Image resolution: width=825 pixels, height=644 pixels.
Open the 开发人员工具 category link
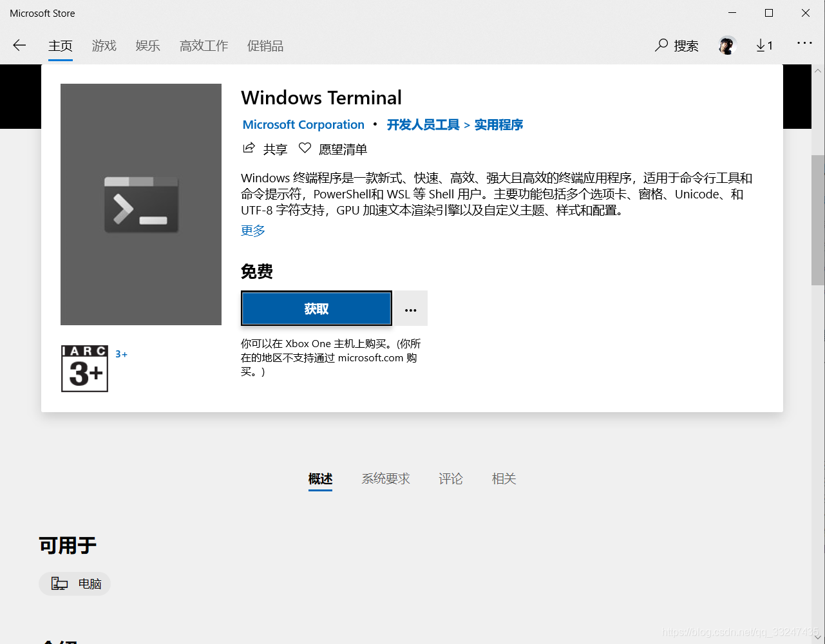coord(423,125)
